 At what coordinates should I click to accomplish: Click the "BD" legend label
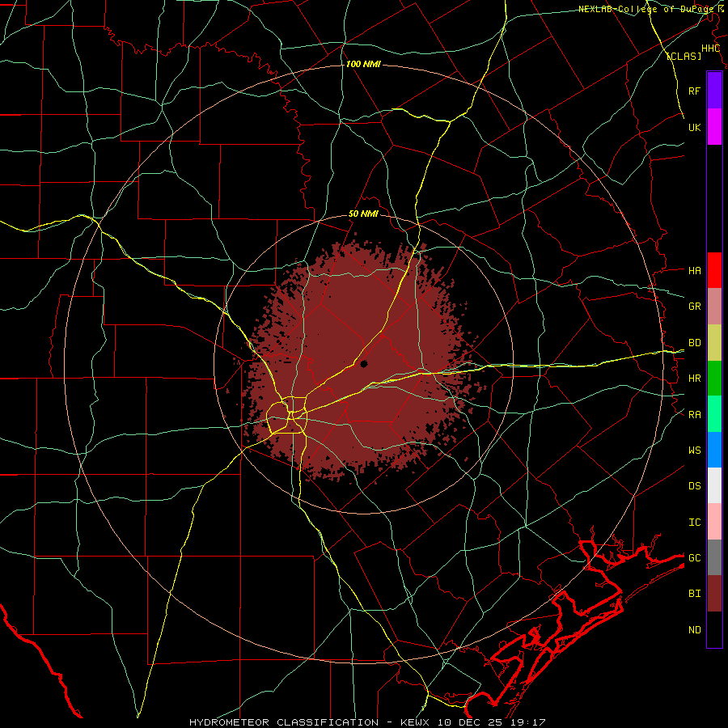pos(694,343)
